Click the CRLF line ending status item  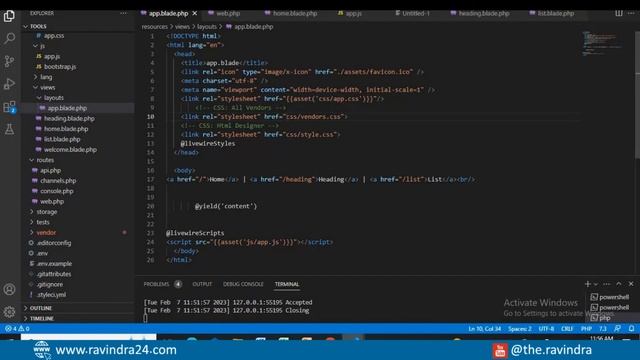567,329
